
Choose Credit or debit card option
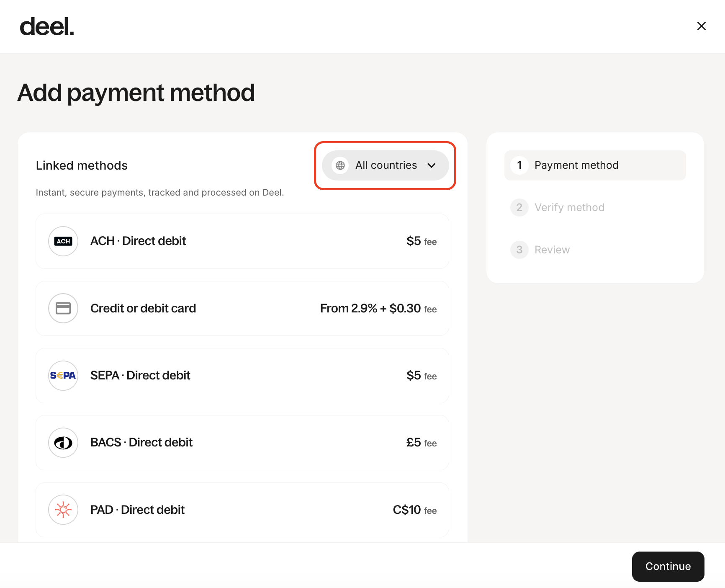coord(242,308)
